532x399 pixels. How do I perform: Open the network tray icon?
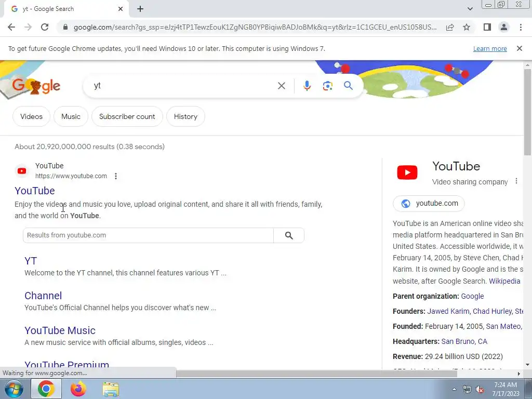pos(467,390)
